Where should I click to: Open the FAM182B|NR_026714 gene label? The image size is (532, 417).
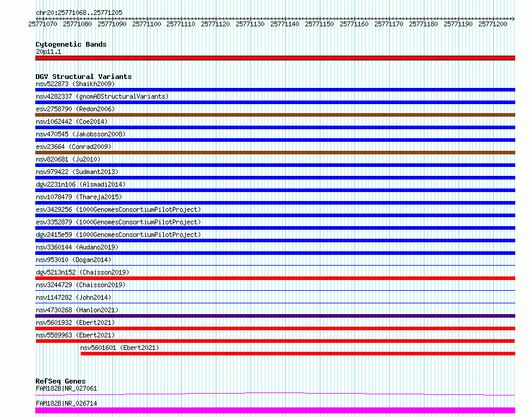[66, 403]
